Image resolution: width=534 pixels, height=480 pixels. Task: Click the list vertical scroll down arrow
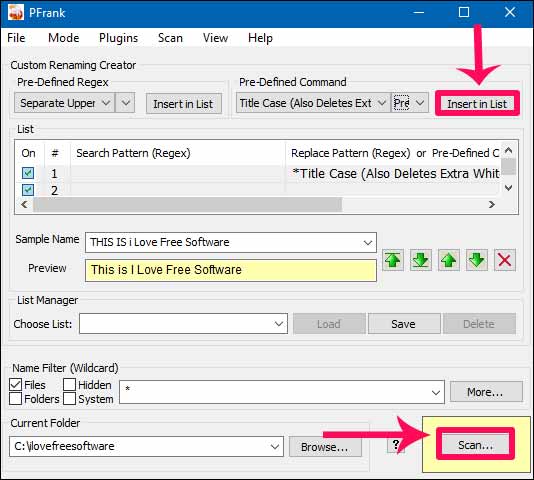[x=508, y=188]
